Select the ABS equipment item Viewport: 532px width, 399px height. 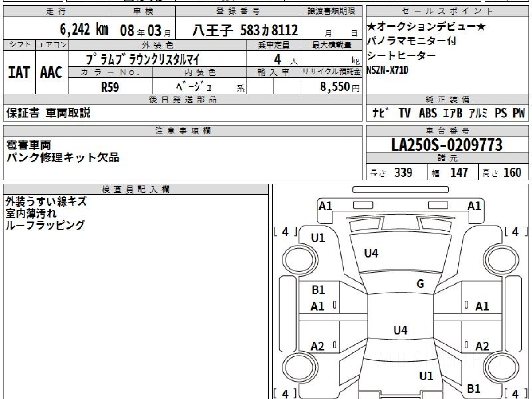point(428,113)
